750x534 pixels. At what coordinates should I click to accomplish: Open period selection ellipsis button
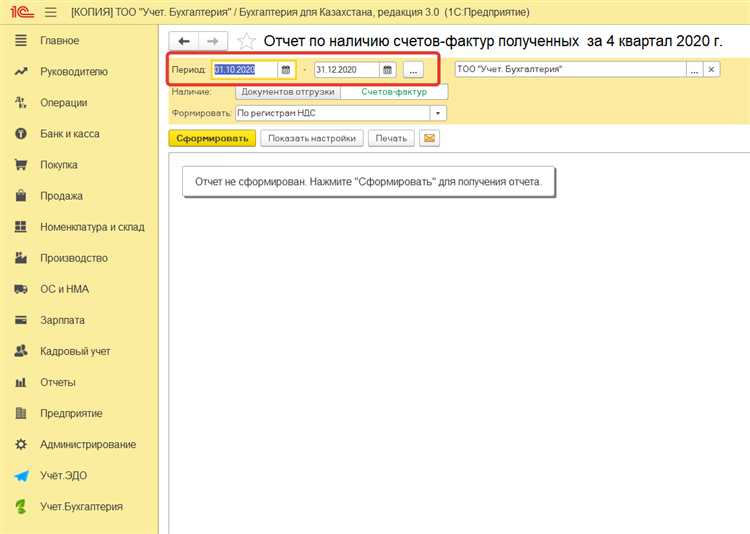413,70
